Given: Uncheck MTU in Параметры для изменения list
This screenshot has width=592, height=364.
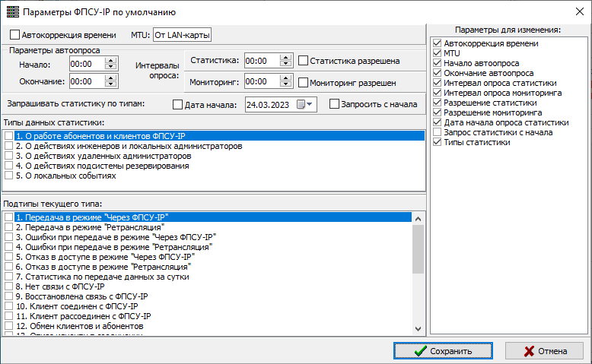Looking at the screenshot, I should point(437,53).
